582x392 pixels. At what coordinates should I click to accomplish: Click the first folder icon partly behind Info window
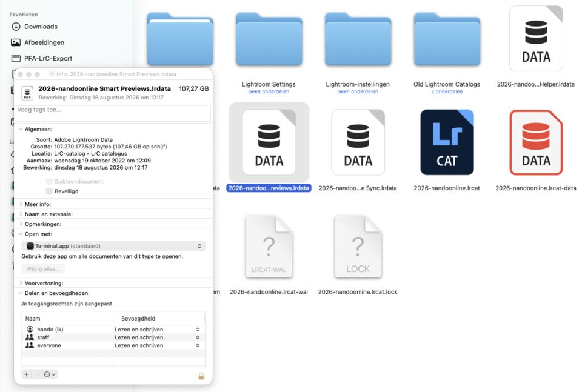point(179,39)
